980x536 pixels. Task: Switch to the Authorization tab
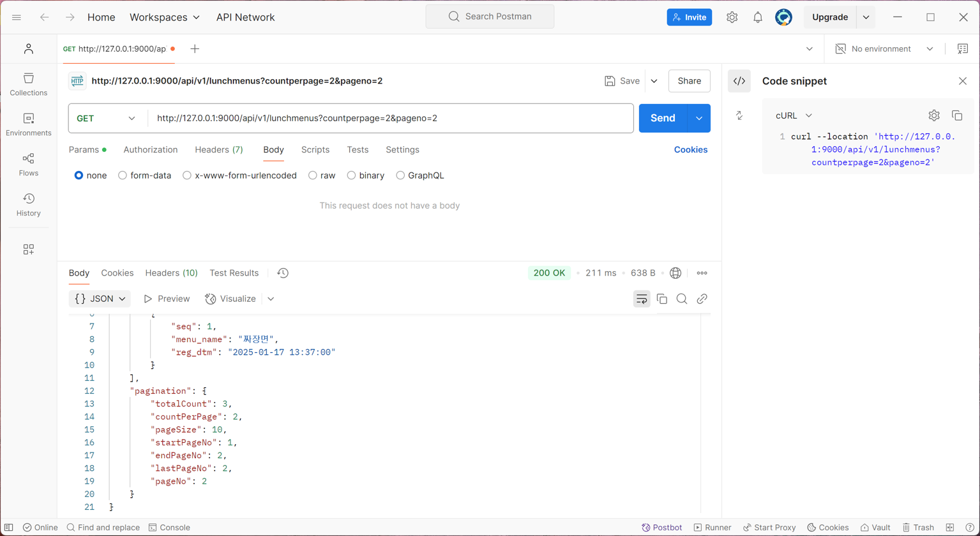tap(151, 149)
